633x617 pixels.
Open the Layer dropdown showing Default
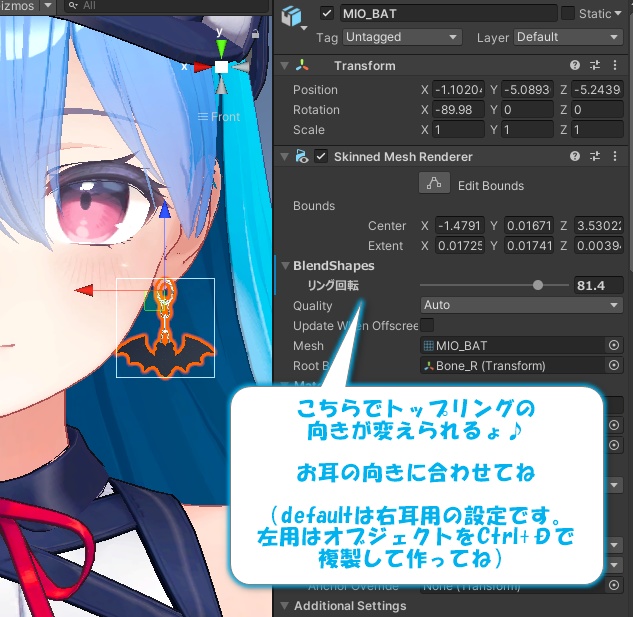point(568,37)
